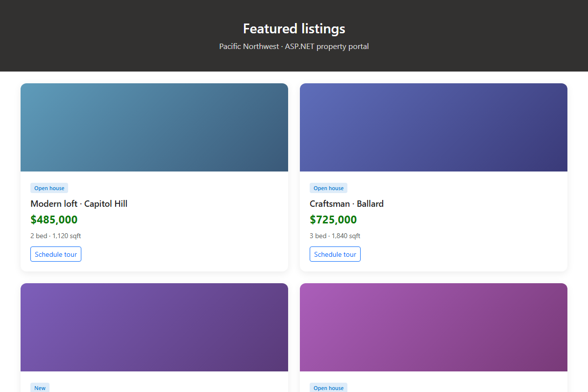The height and width of the screenshot is (392, 588).
Task: Click the $725,000 price
Action: click(x=333, y=220)
